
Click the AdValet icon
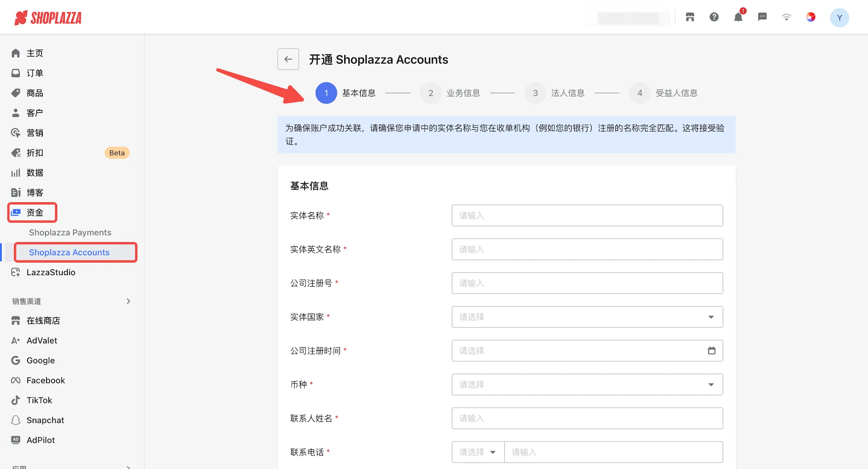(16, 341)
